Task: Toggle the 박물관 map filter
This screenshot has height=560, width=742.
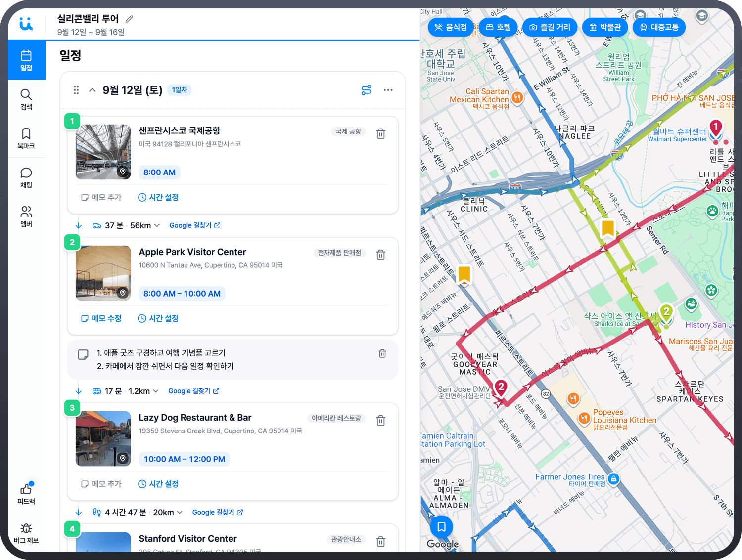Action: pos(605,27)
